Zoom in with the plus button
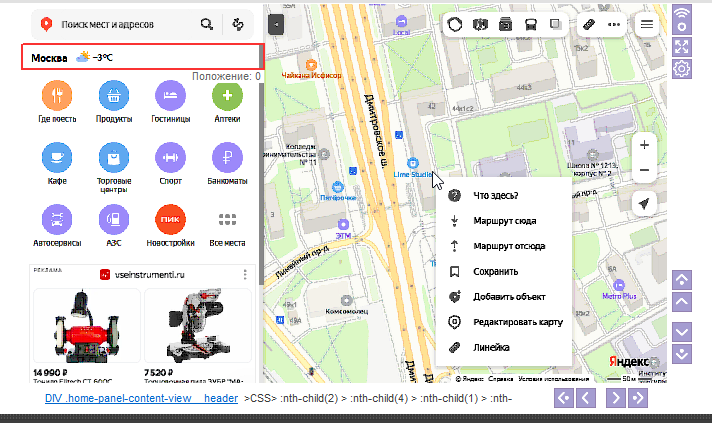The image size is (712, 423). 644,145
